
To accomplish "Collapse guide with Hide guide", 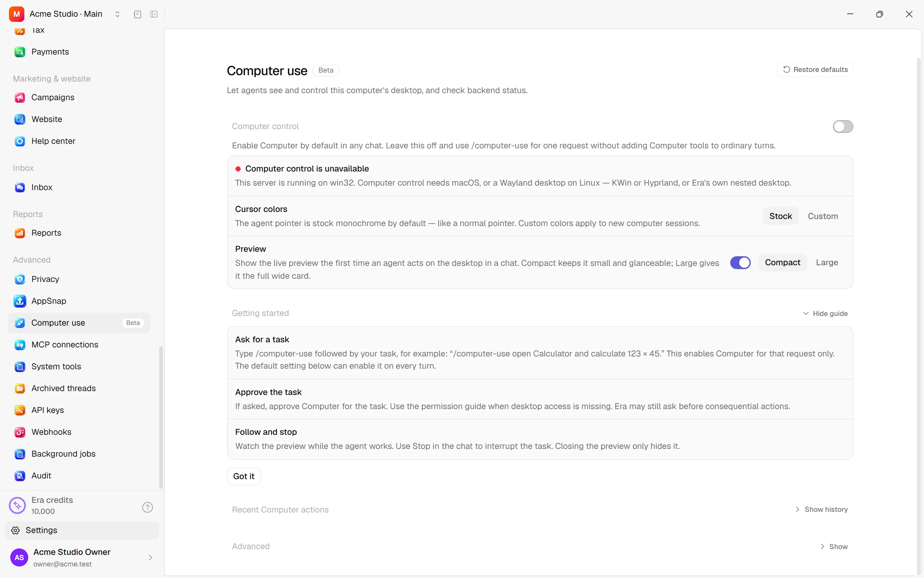I will tap(825, 313).
